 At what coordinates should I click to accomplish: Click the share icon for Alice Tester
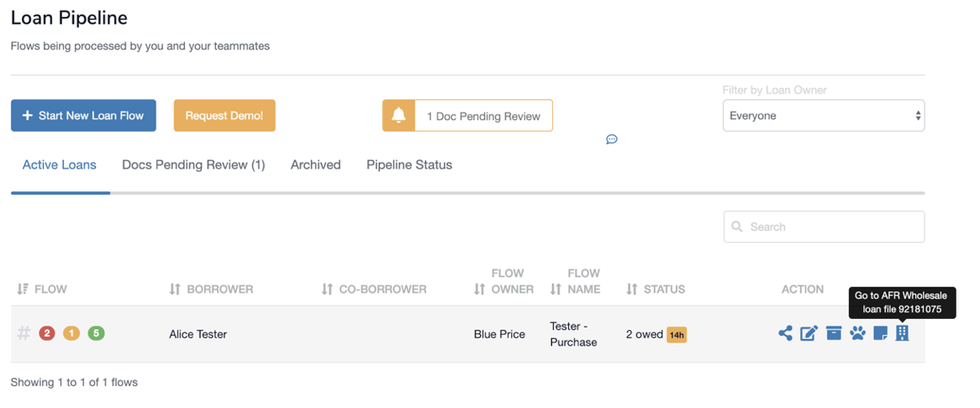785,333
